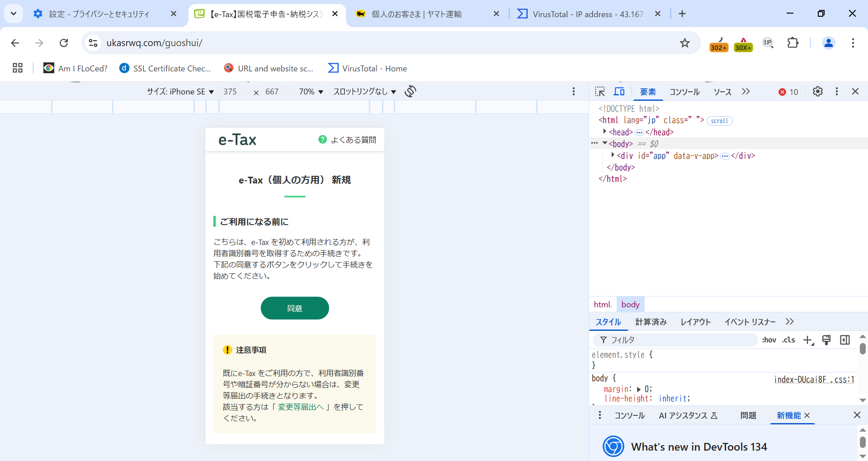Screen dimensions: 868x461
Task: Switch to the コンソール panel tab
Action: coord(684,92)
